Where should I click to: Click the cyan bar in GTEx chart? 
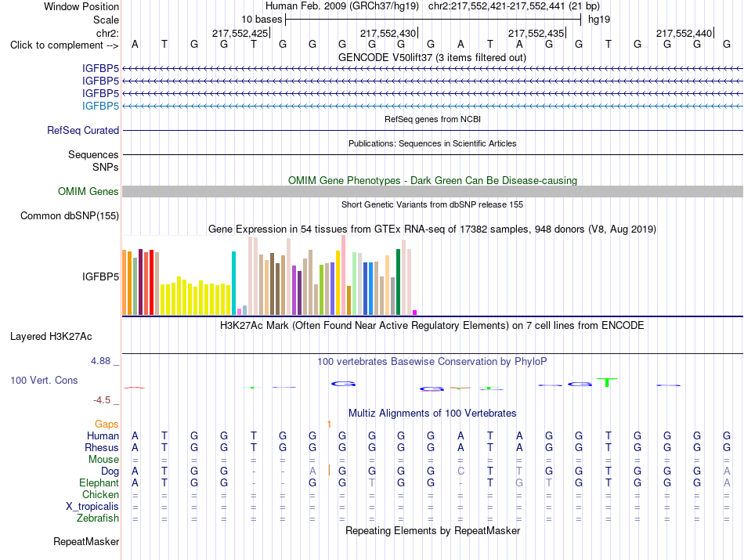(x=233, y=283)
